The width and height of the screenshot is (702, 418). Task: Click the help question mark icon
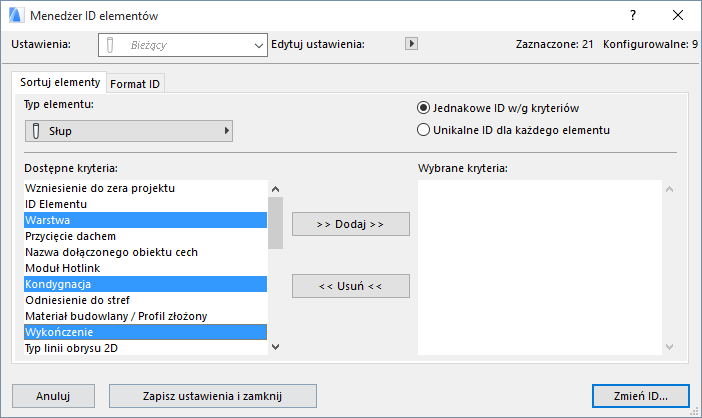[632, 16]
